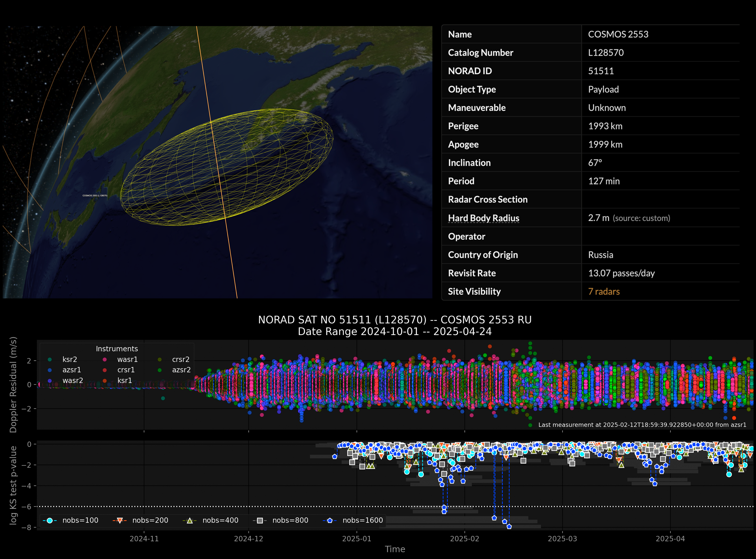Image resolution: width=756 pixels, height=559 pixels.
Task: Click the nobs=800 gray square legend marker
Action: pyautogui.click(x=260, y=520)
